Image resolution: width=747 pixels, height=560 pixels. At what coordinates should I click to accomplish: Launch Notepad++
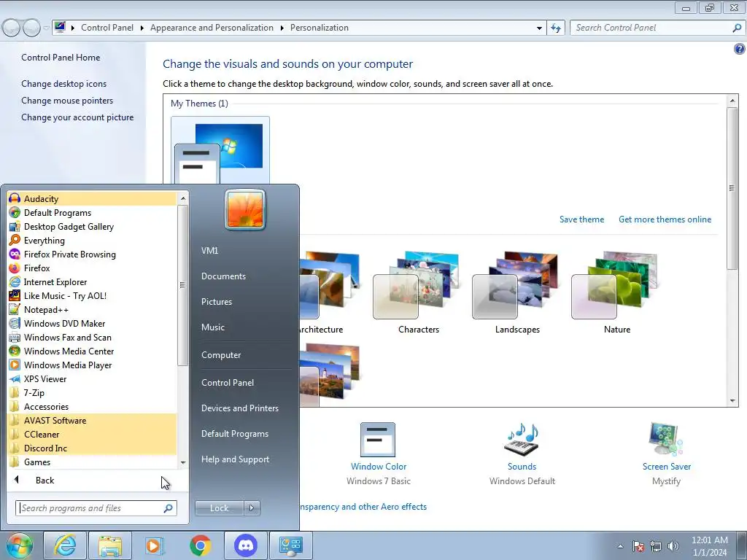pos(92,309)
